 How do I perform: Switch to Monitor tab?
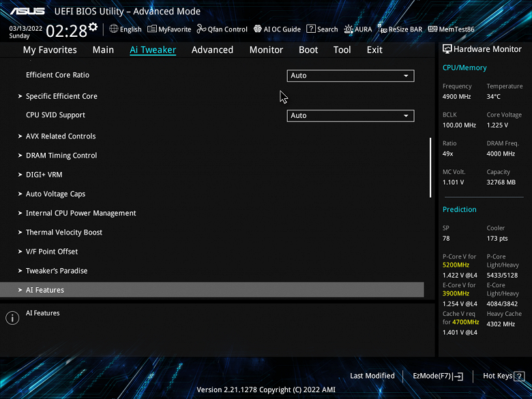pos(266,50)
